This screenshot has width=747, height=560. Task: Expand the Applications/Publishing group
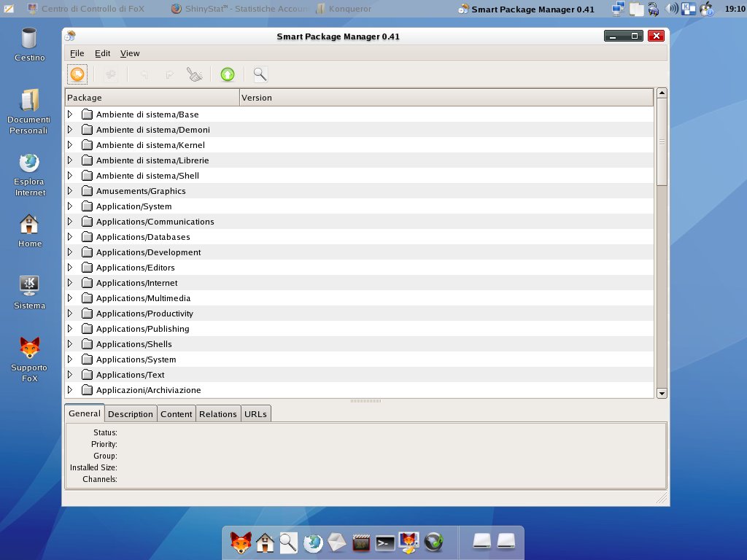[70, 329]
